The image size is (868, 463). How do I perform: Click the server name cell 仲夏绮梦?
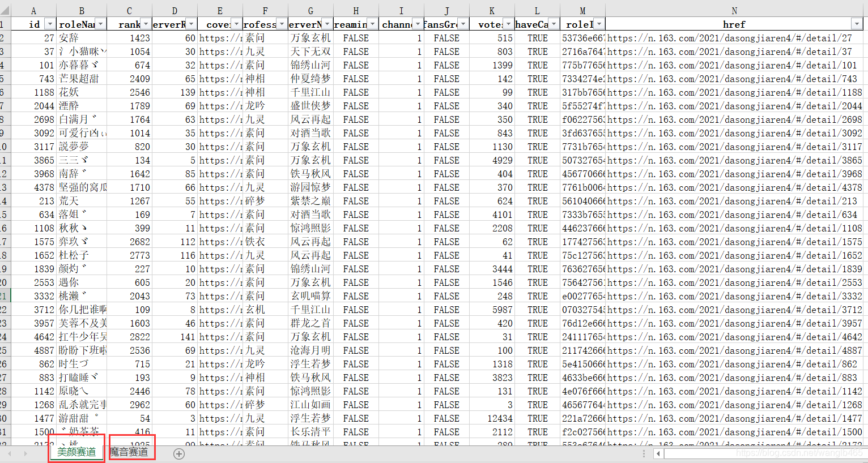tap(310, 79)
